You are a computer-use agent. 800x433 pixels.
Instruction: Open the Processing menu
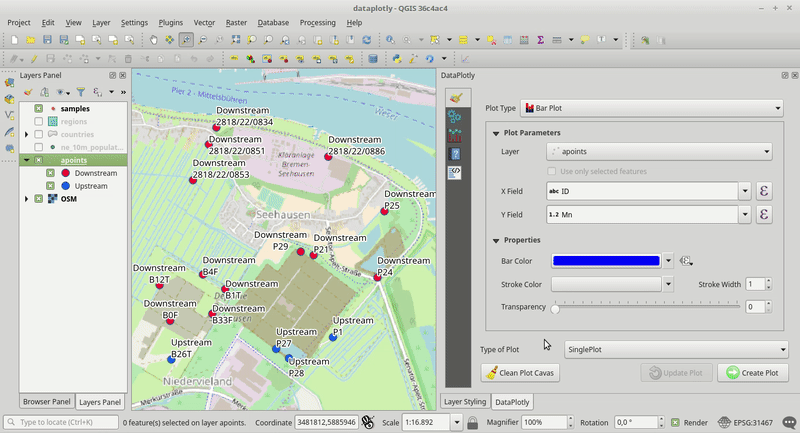coord(317,22)
